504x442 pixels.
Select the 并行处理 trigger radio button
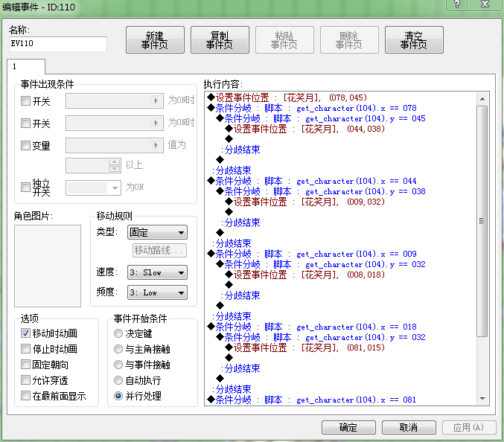pyautogui.click(x=118, y=396)
